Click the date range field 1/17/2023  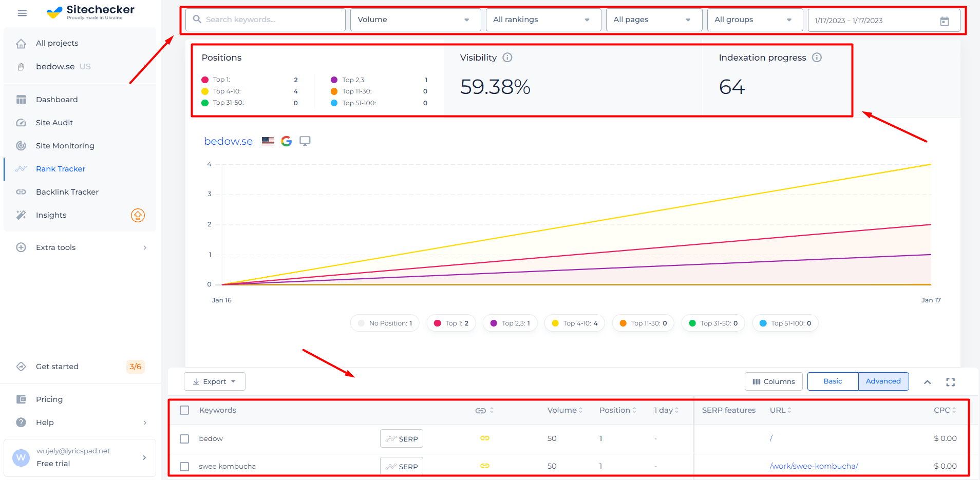pyautogui.click(x=884, y=21)
